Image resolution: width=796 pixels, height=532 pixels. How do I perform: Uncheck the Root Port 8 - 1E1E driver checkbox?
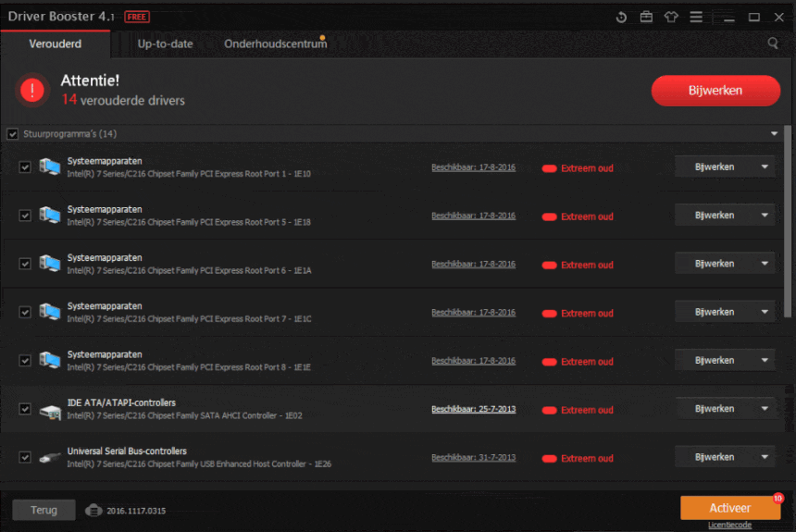click(x=24, y=360)
